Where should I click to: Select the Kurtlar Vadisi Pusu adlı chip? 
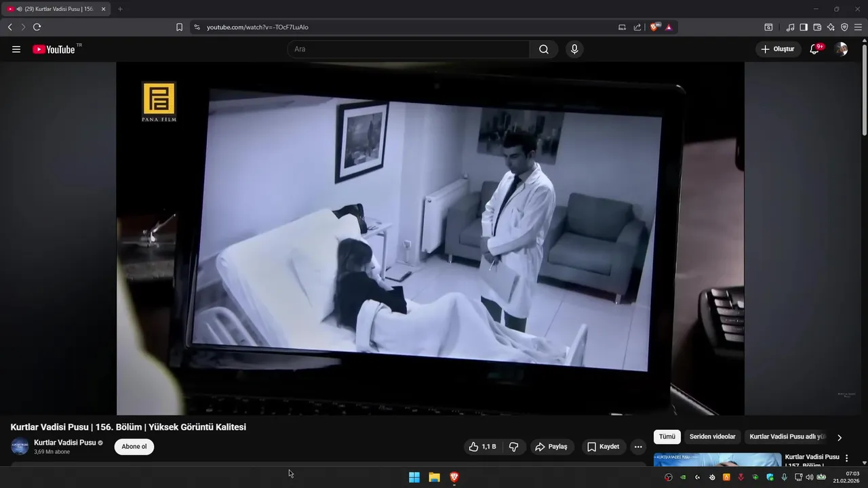[x=787, y=437]
